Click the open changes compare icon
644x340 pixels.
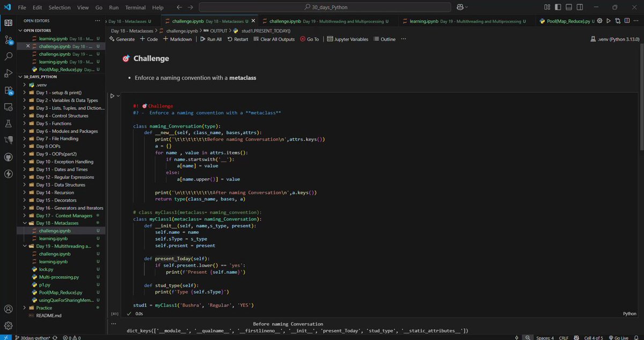point(617,21)
